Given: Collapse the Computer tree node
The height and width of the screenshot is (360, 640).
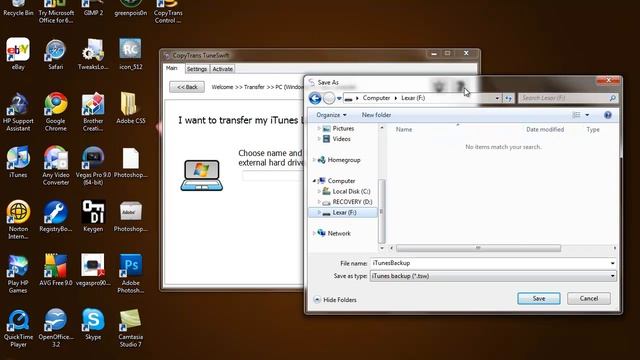Looking at the screenshot, I should 314,181.
